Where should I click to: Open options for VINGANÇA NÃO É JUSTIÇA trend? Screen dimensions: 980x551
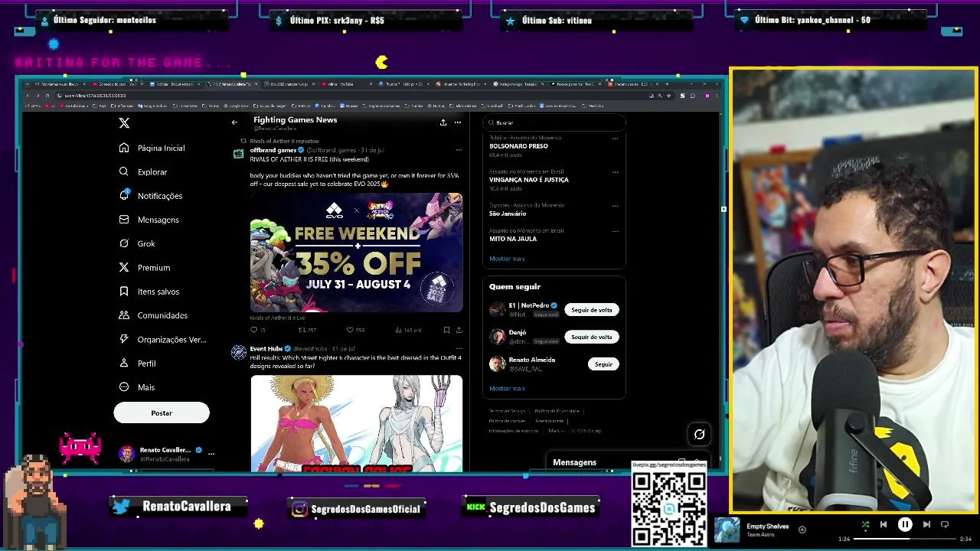[615, 172]
